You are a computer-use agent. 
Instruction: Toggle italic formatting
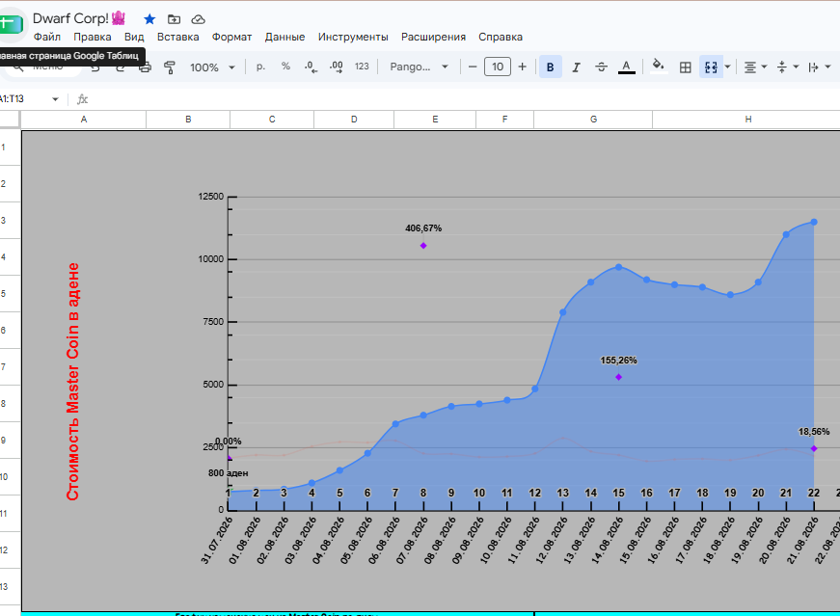[576, 67]
